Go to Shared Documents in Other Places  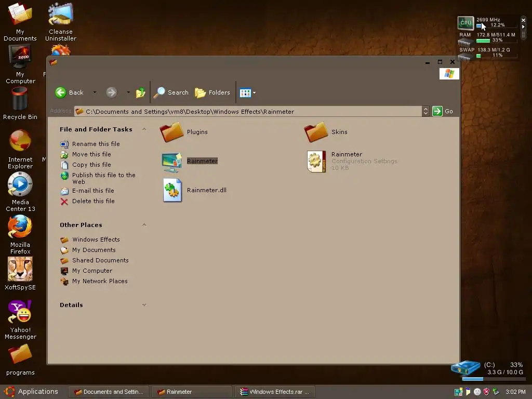[x=100, y=261]
